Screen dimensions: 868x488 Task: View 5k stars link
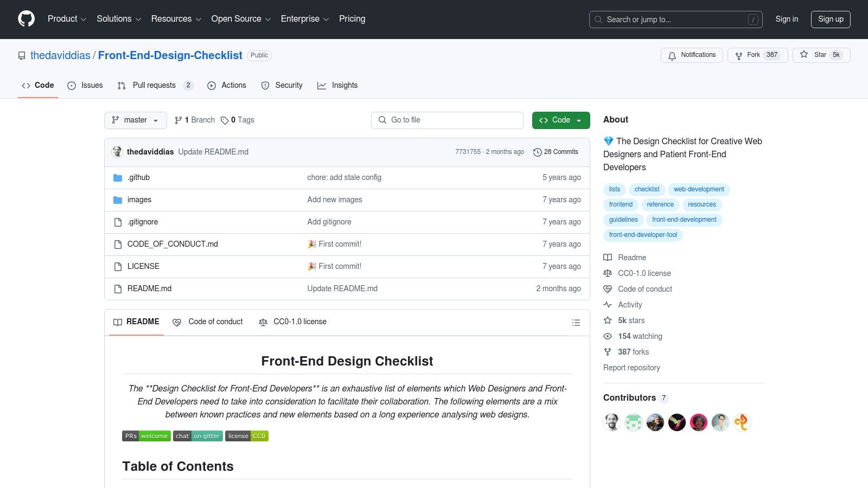pos(624,320)
